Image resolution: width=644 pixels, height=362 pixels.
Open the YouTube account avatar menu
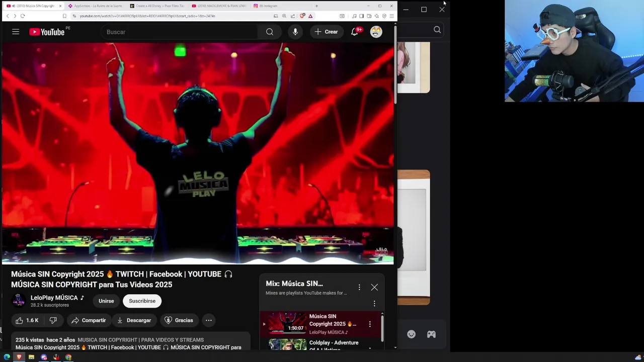(x=376, y=32)
